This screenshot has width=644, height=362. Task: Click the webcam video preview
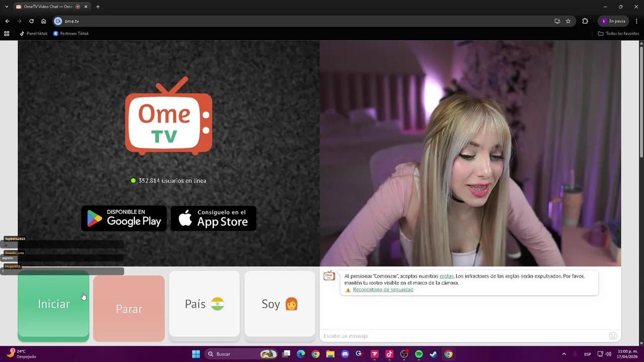tap(470, 153)
